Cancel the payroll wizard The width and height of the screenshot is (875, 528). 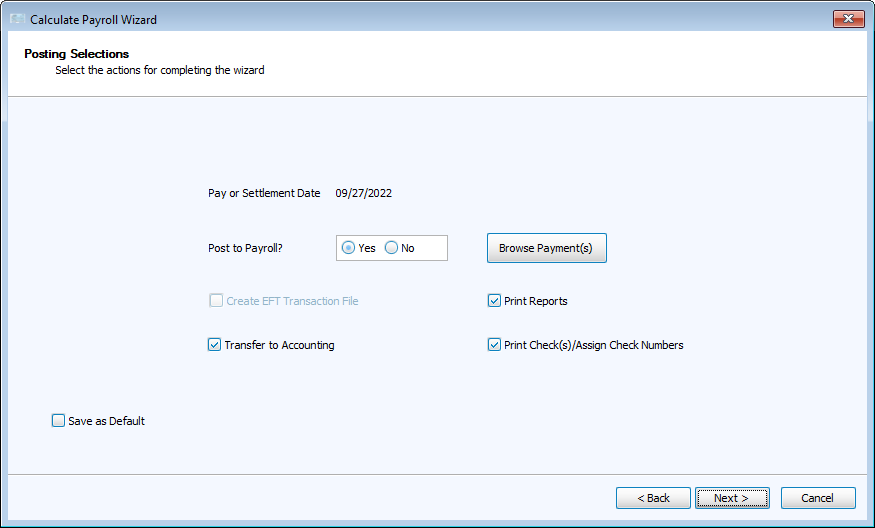(817, 498)
